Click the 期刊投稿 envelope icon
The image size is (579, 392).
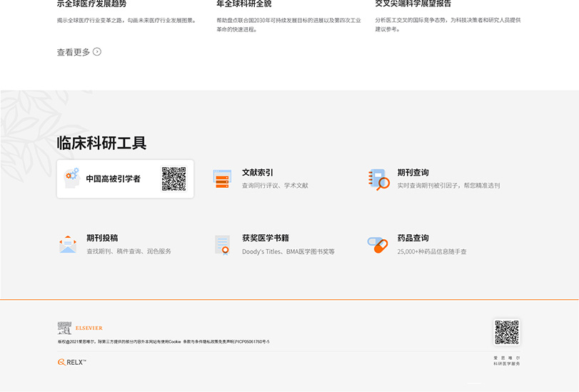pyautogui.click(x=68, y=244)
